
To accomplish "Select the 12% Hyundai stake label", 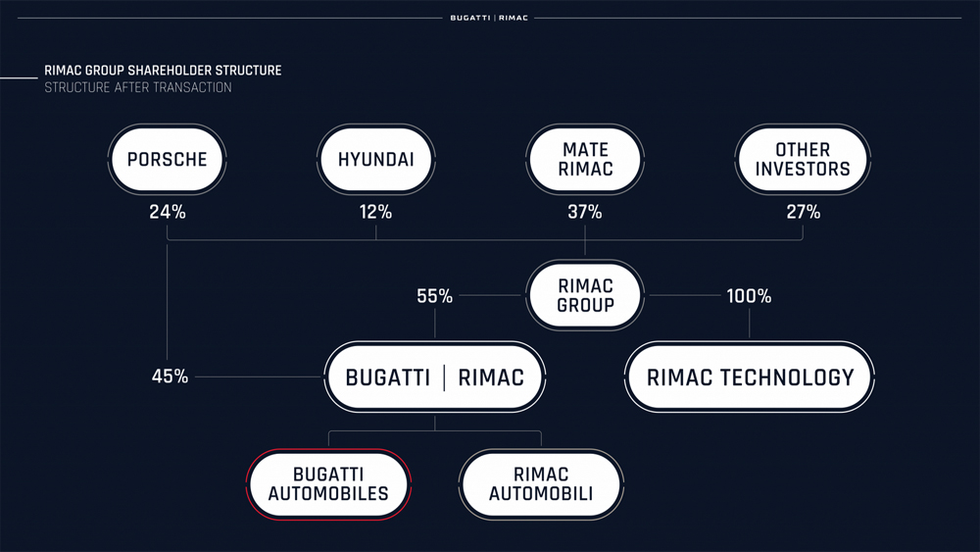I will pyautogui.click(x=375, y=212).
